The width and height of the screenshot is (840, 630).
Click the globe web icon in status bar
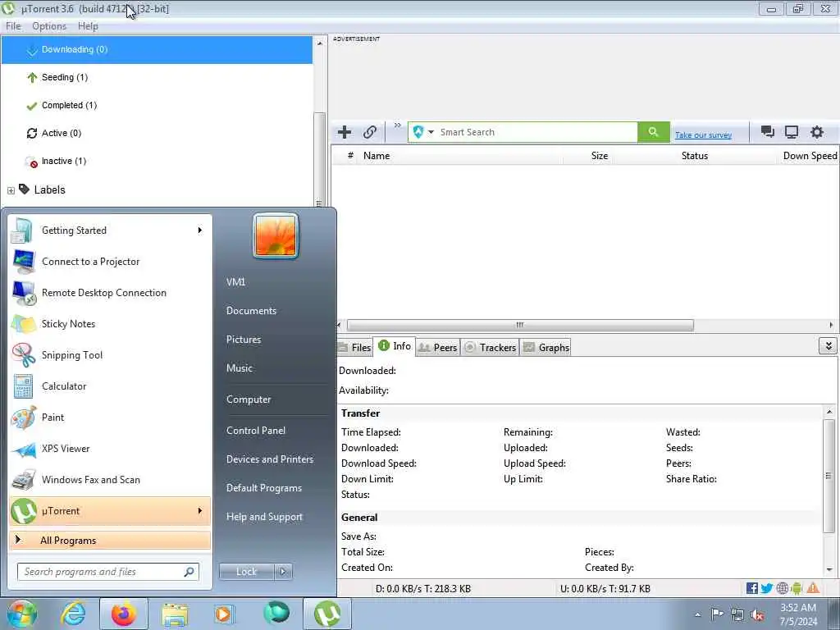click(782, 588)
